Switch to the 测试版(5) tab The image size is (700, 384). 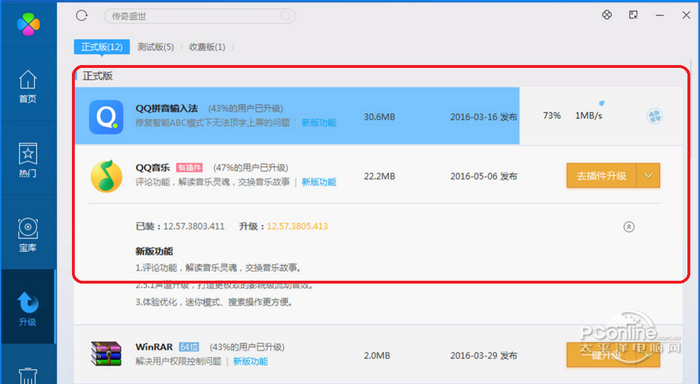(x=155, y=47)
